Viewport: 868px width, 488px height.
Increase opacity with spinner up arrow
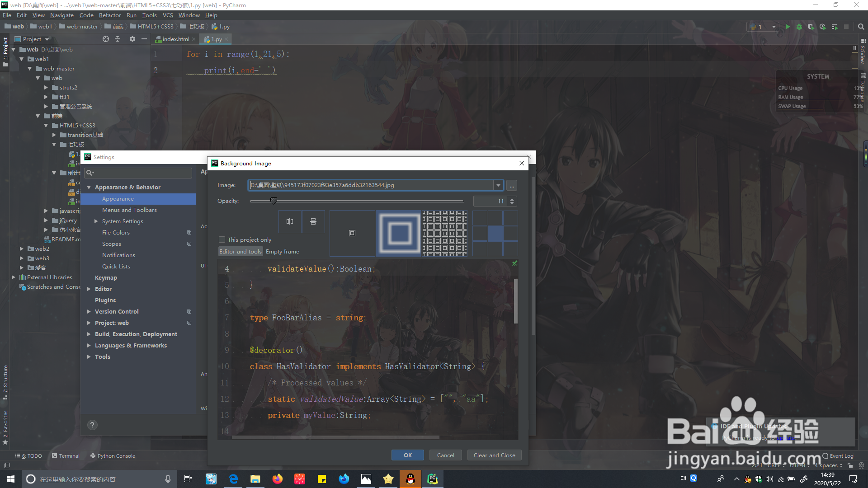click(x=512, y=199)
